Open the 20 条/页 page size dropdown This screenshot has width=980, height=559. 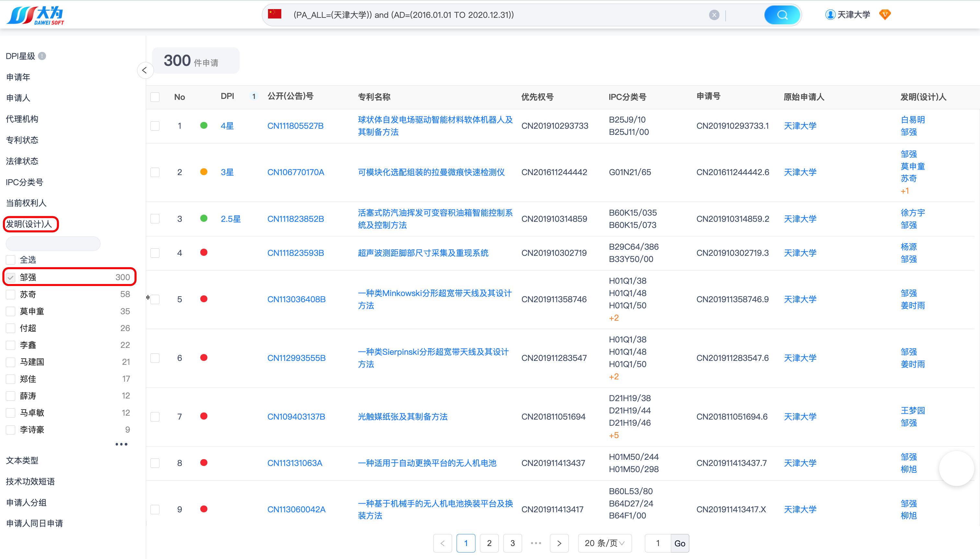(604, 543)
